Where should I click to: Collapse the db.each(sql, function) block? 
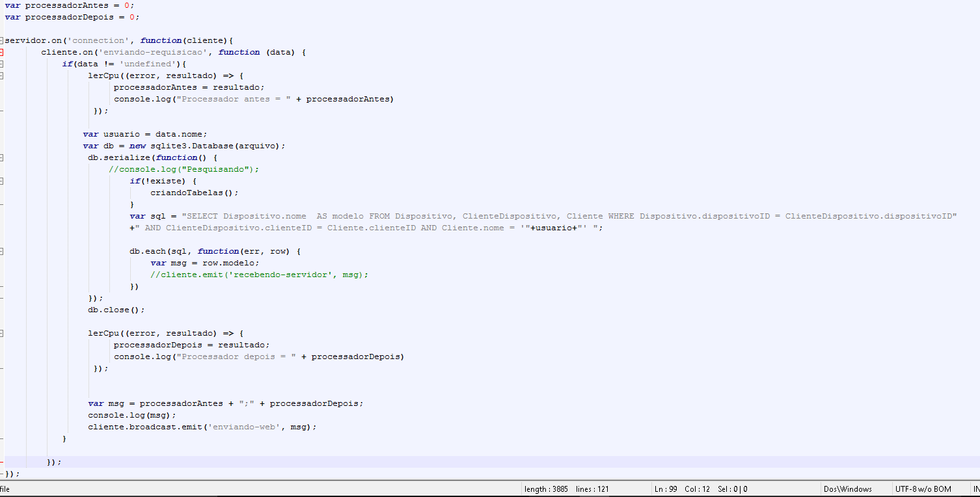point(2,251)
